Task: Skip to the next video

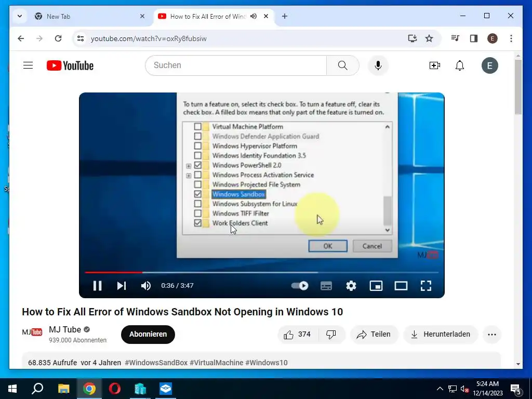Action: point(122,286)
